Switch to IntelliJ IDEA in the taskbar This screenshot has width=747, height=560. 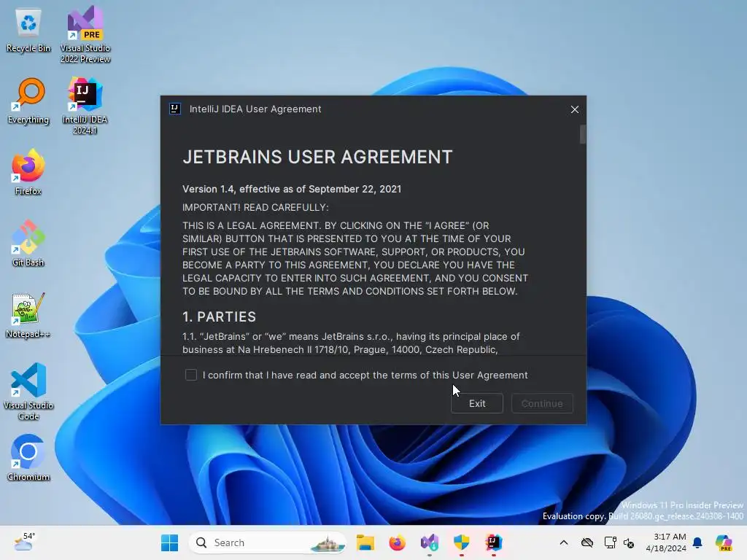pos(494,542)
